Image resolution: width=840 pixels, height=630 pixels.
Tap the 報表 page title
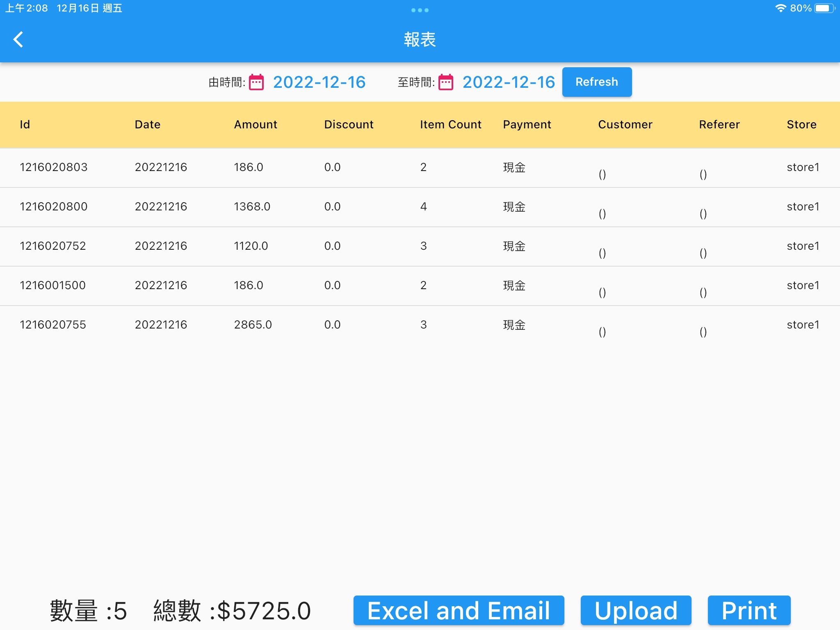point(420,40)
